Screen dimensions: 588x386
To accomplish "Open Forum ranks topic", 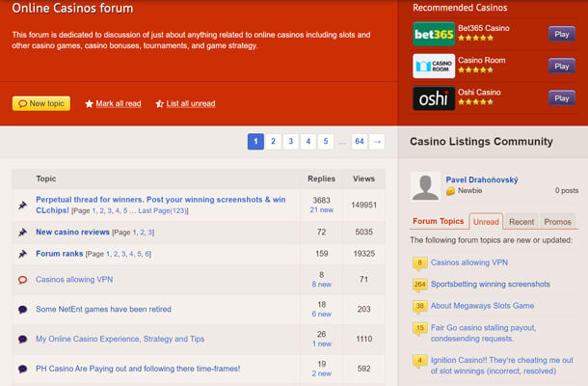I will pos(59,254).
